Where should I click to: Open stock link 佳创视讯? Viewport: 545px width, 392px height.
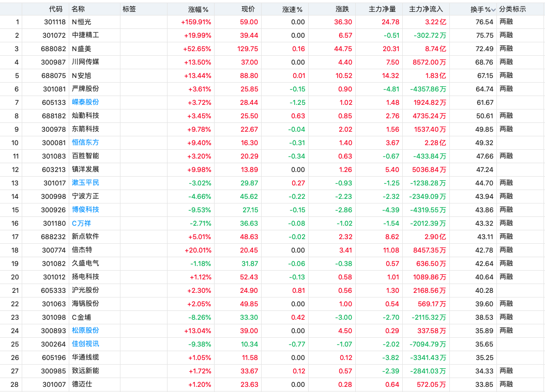pyautogui.click(x=85, y=344)
